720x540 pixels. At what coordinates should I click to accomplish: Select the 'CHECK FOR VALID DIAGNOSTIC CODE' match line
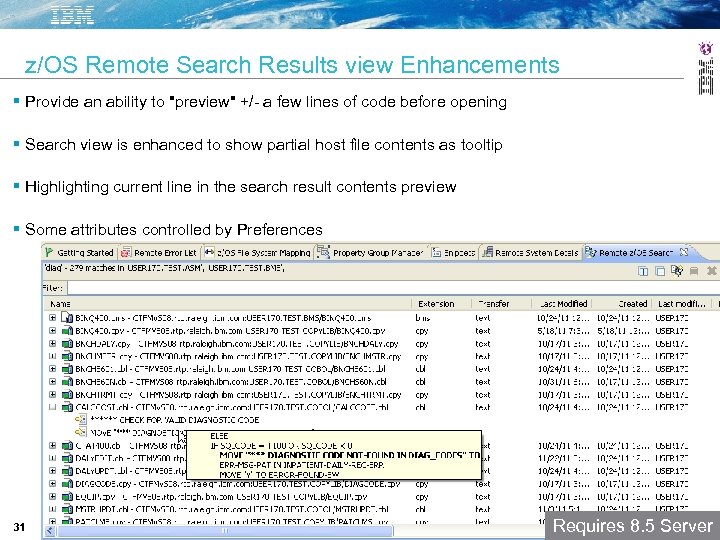click(175, 420)
